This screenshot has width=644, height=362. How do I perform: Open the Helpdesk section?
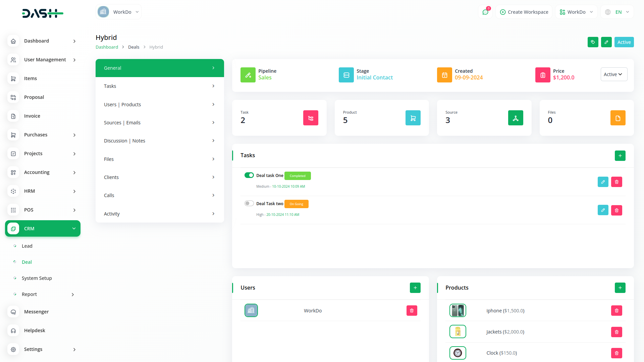coord(35,330)
